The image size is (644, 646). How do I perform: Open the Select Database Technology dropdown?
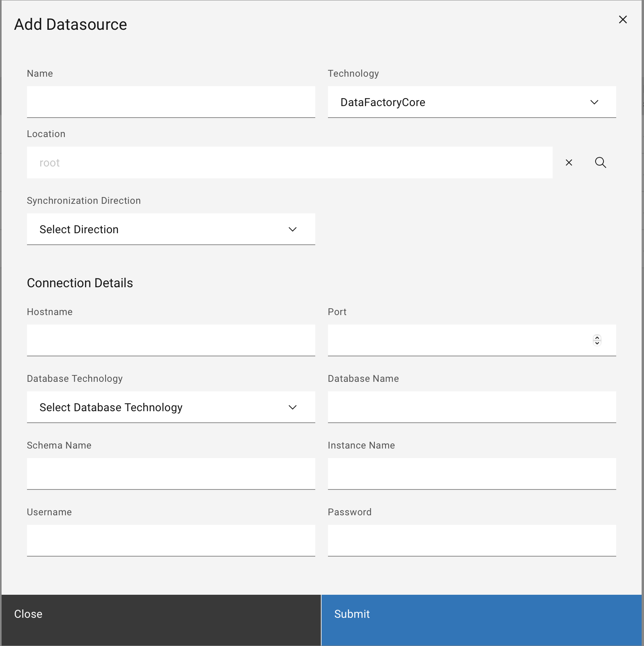coord(171,407)
